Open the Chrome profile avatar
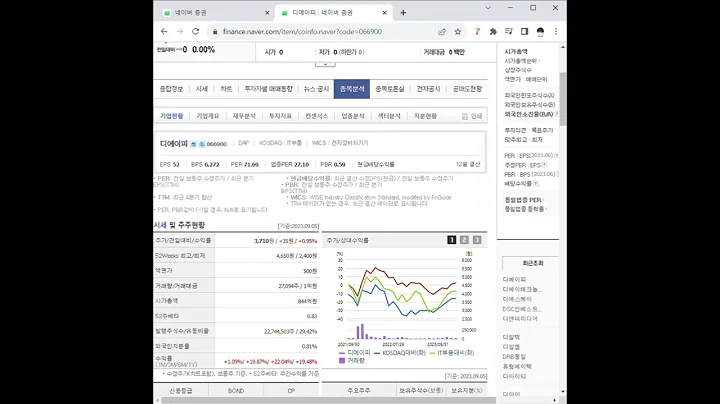Viewport: 720px width, 404px height. pos(540,31)
